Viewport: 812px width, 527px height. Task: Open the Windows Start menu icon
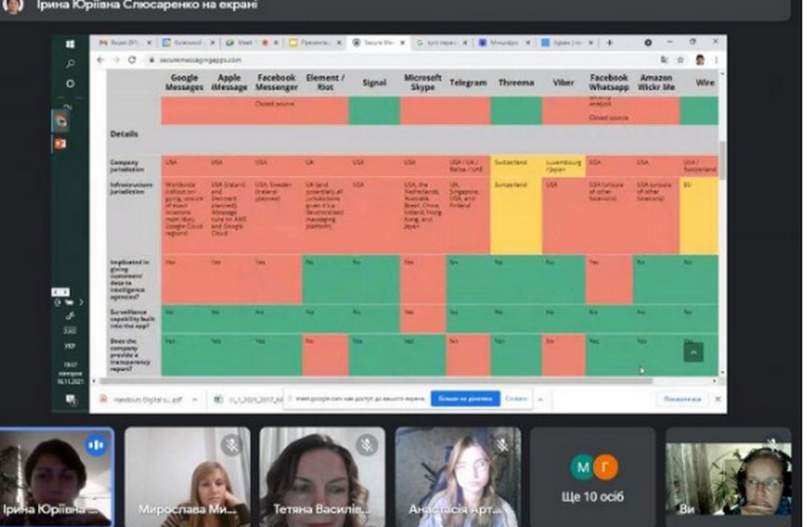pos(70,44)
